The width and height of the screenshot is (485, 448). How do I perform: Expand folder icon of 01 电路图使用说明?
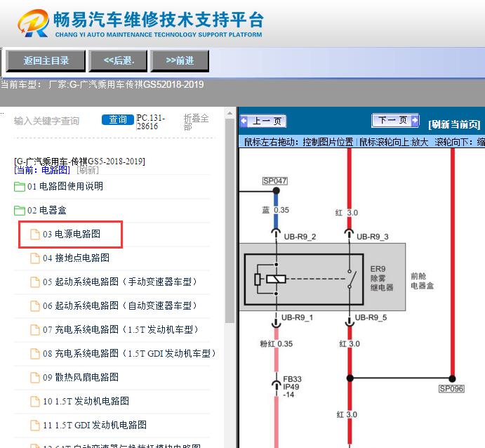pos(20,187)
